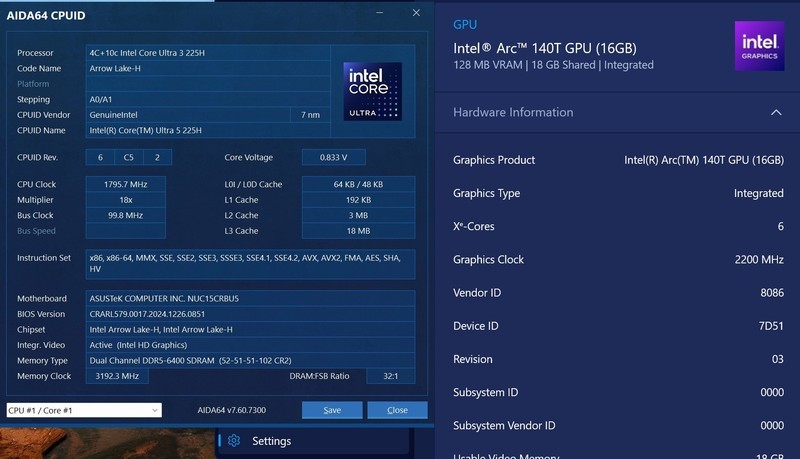Click the L2 Cache value 3 MB
The width and height of the screenshot is (800, 459).
[358, 215]
